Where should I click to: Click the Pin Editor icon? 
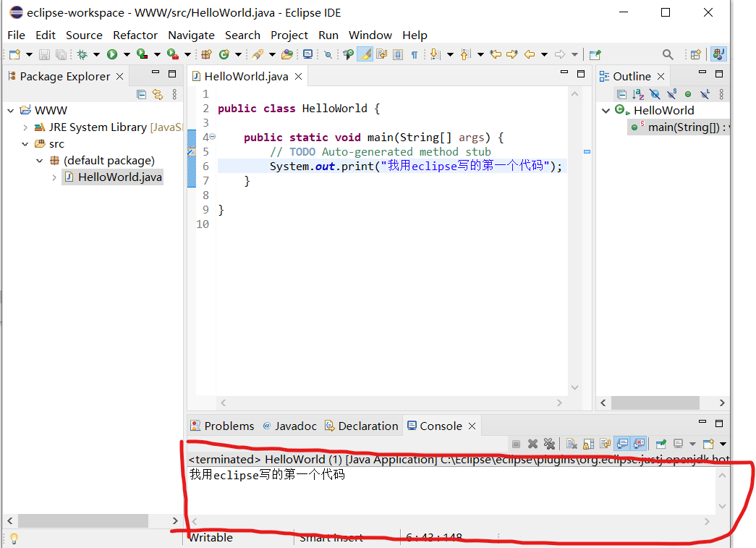tap(595, 54)
